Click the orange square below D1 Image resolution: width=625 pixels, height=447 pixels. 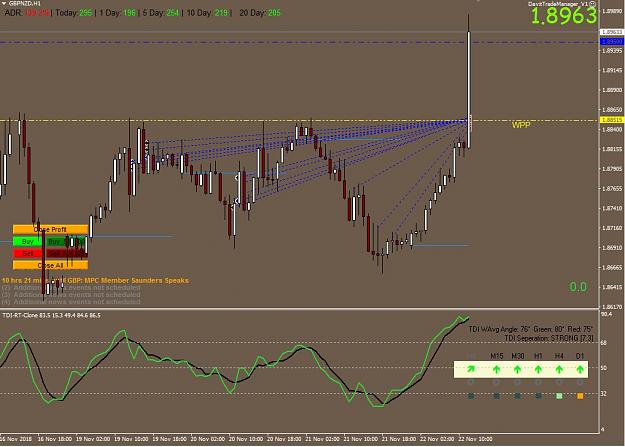580,396
